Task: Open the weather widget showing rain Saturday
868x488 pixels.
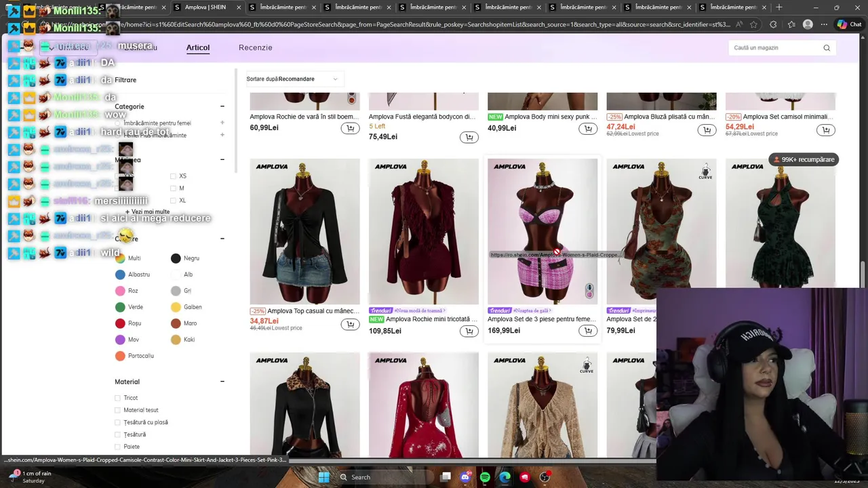Action: click(31, 477)
